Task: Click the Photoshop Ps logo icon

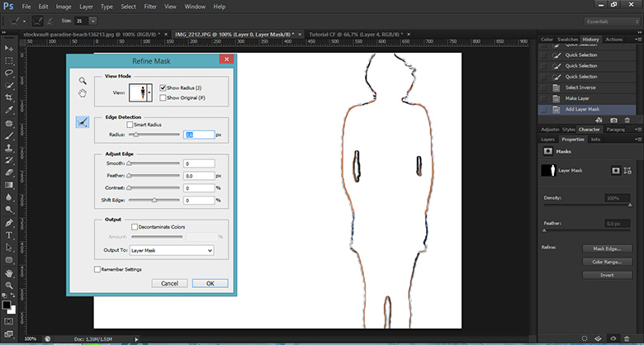Action: [x=7, y=7]
